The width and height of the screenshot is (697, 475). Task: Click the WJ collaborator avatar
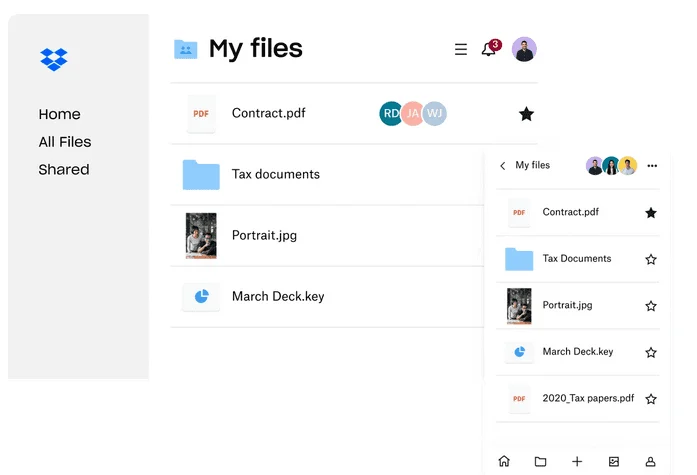[x=435, y=113]
